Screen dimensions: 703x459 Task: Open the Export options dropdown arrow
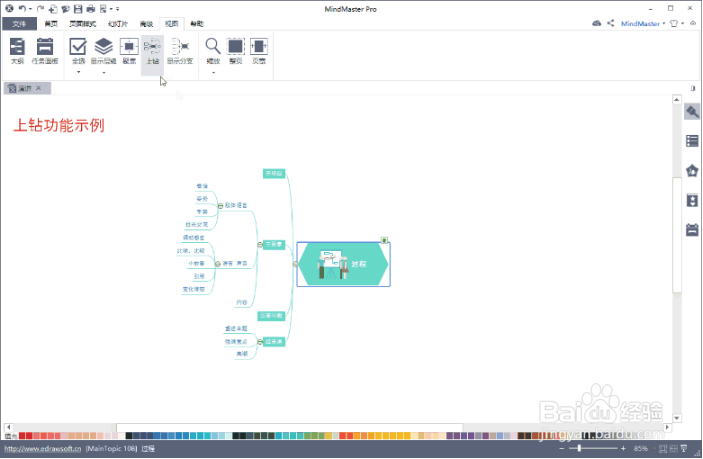(x=111, y=9)
